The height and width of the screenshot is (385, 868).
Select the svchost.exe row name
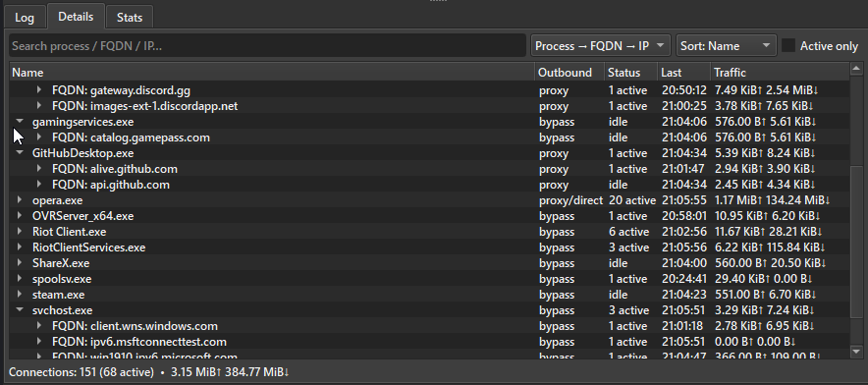pos(62,310)
